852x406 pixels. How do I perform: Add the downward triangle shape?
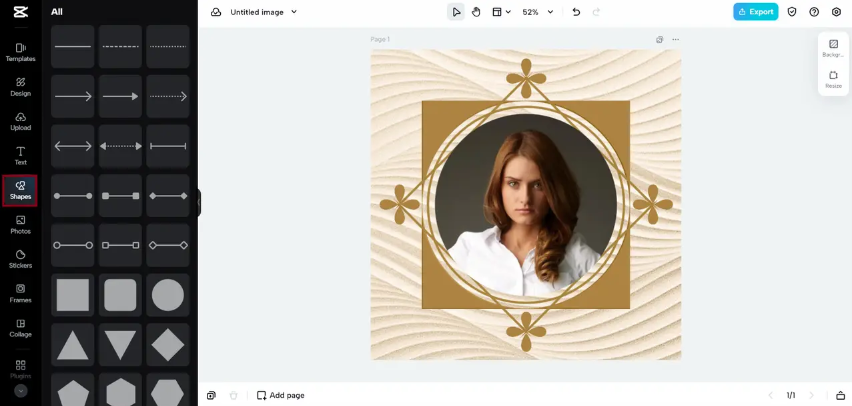120,345
